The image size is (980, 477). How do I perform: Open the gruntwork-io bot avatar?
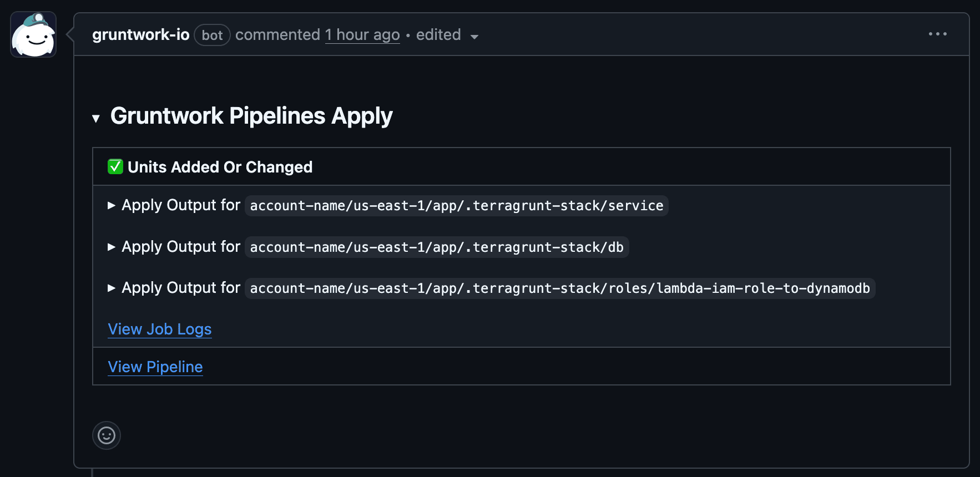33,34
